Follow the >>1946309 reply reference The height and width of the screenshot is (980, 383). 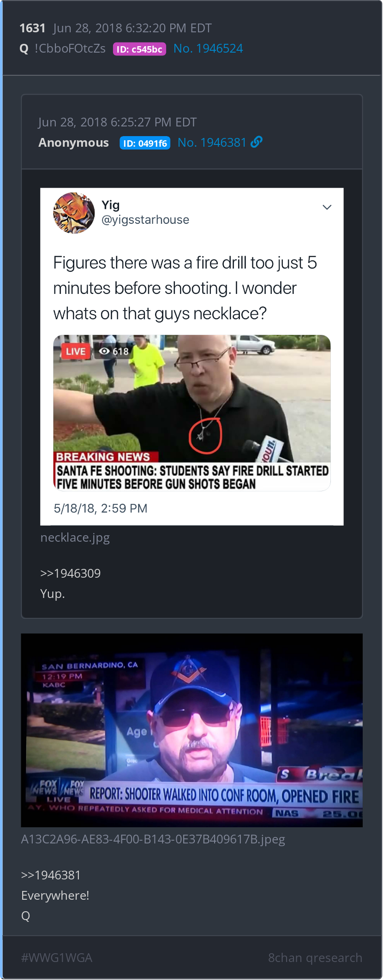[71, 573]
